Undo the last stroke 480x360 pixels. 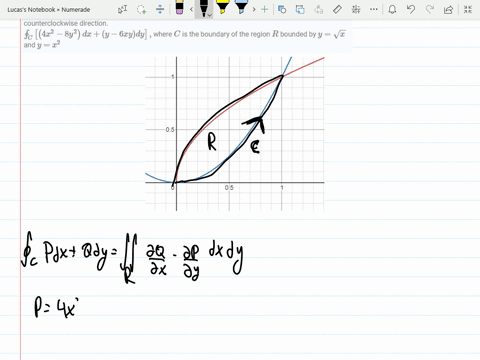pyautogui.click(x=411, y=9)
